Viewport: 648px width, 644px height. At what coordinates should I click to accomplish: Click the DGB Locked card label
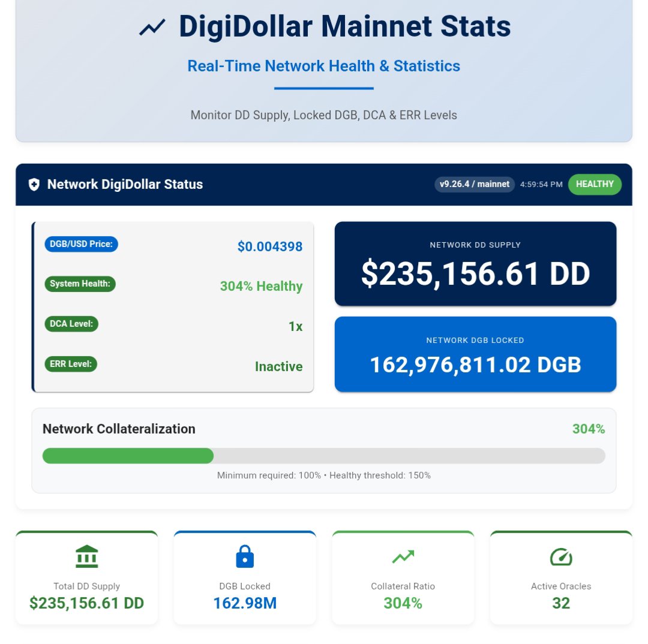point(245,586)
